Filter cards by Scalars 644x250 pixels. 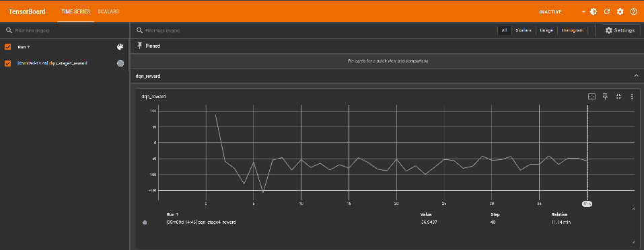coord(524,30)
